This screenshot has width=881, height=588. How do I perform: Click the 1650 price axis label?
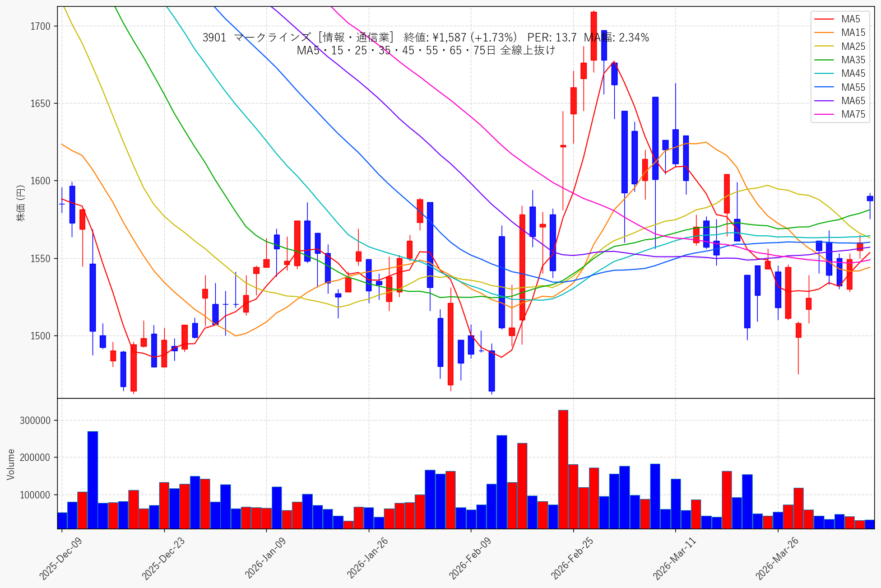(41, 104)
